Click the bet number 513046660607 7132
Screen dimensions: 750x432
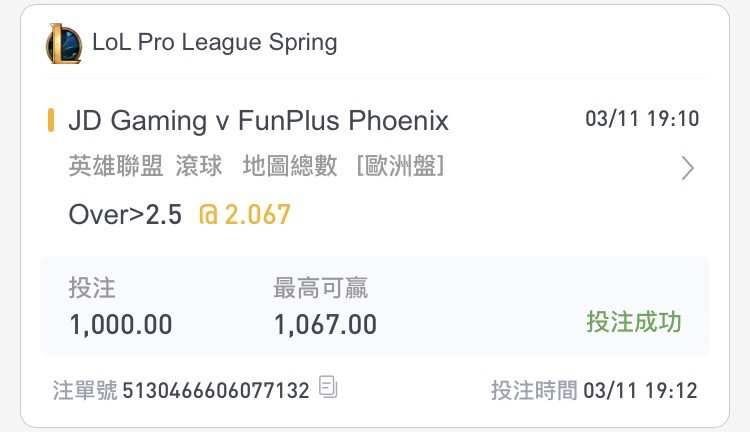pyautogui.click(x=216, y=390)
